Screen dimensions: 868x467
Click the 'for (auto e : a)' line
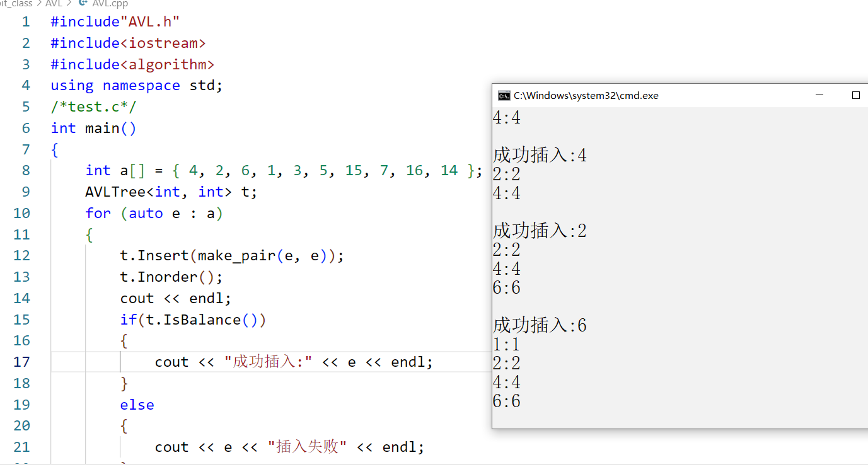[x=154, y=213]
